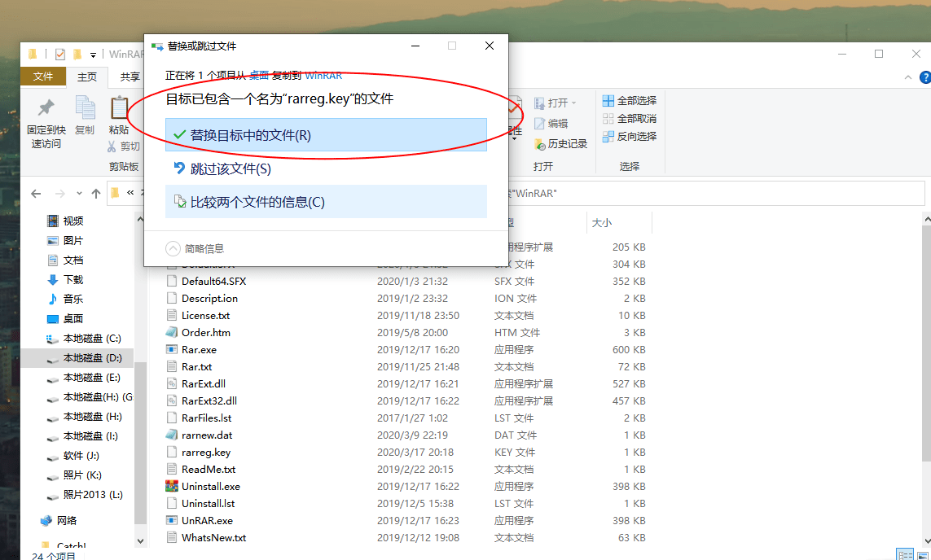Select the RarExt.dll file

point(204,384)
